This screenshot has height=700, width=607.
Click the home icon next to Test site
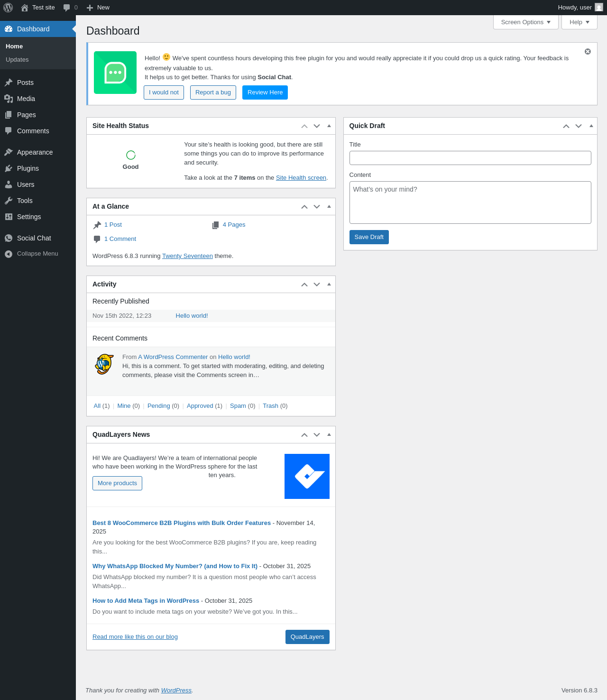[25, 8]
